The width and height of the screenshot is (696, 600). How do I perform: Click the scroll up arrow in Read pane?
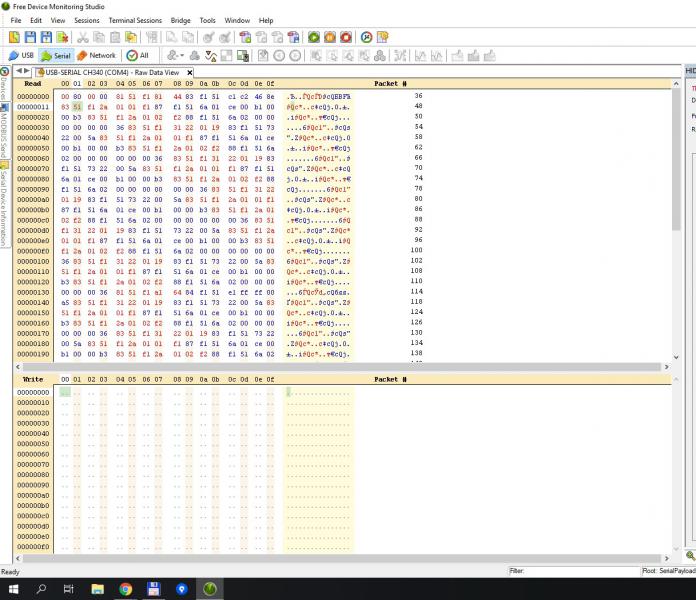tap(676, 84)
